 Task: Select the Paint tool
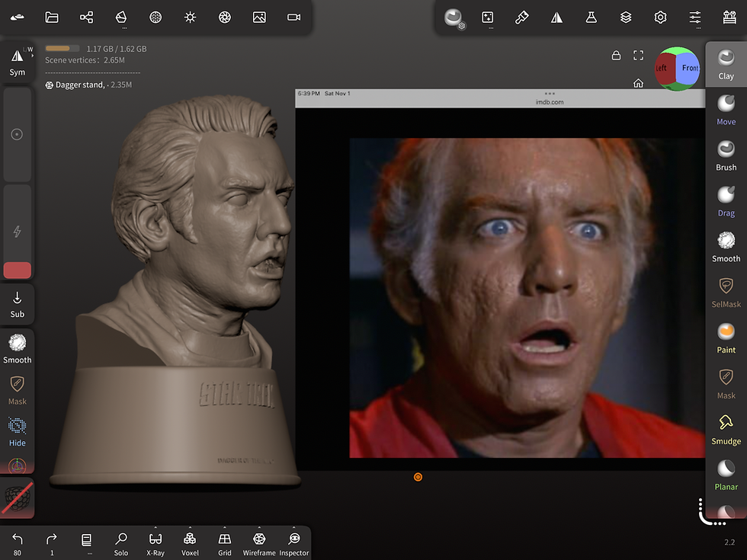[726, 338]
